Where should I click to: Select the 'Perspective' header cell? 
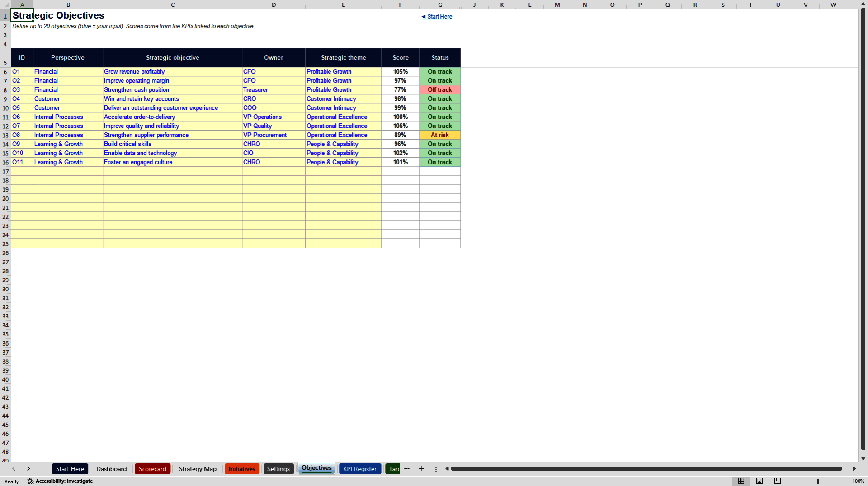tap(68, 58)
